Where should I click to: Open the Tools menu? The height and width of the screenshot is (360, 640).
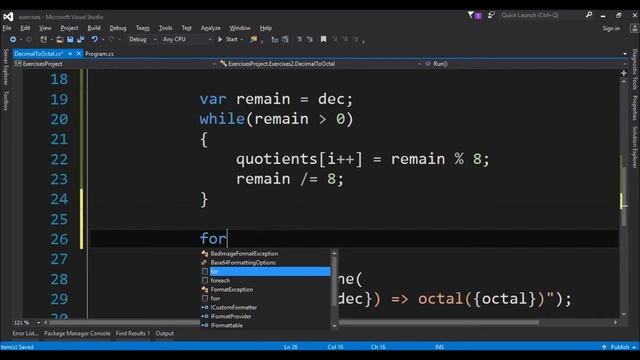tap(165, 28)
